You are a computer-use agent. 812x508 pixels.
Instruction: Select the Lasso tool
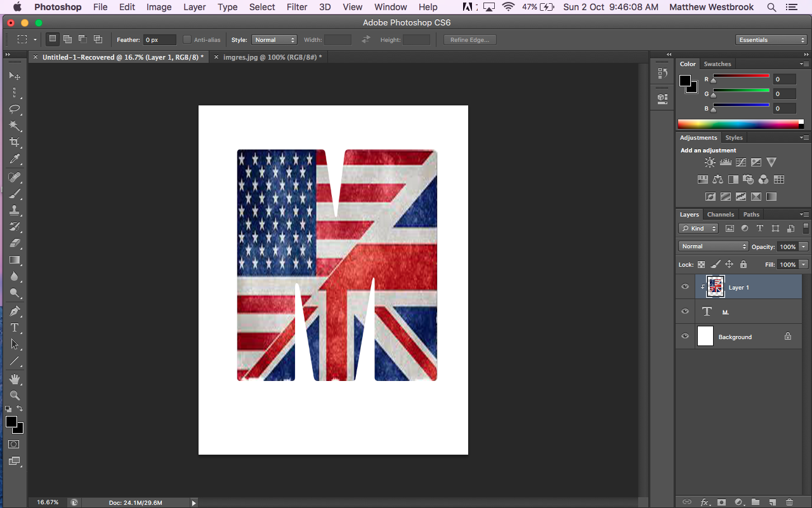tap(14, 109)
